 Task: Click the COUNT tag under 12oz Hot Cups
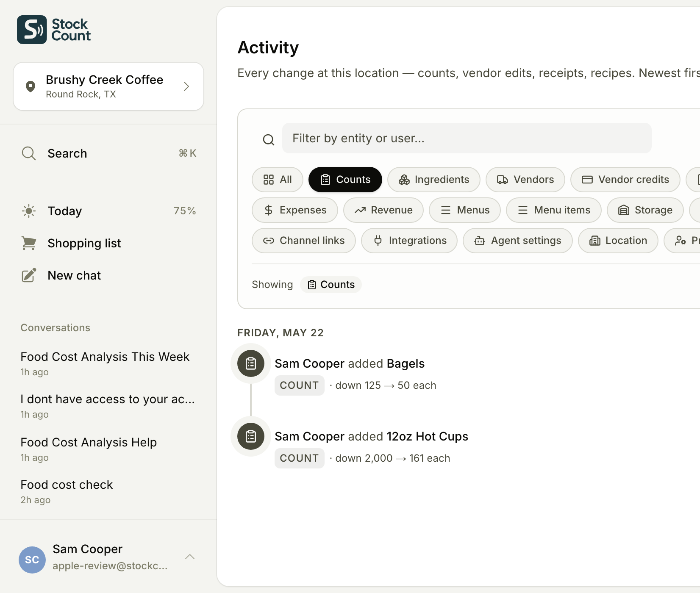[300, 458]
